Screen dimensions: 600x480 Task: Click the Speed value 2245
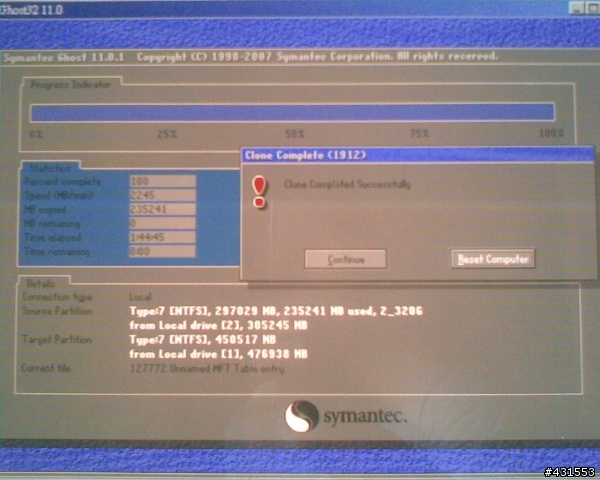[163, 195]
